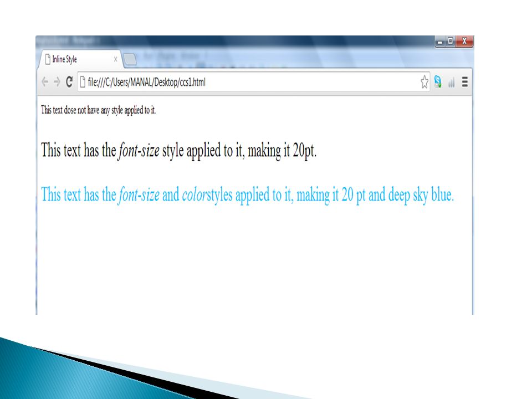Screen dimensions: 532x399
Task: Click text 'This text dose not have any style'
Action: (x=99, y=110)
